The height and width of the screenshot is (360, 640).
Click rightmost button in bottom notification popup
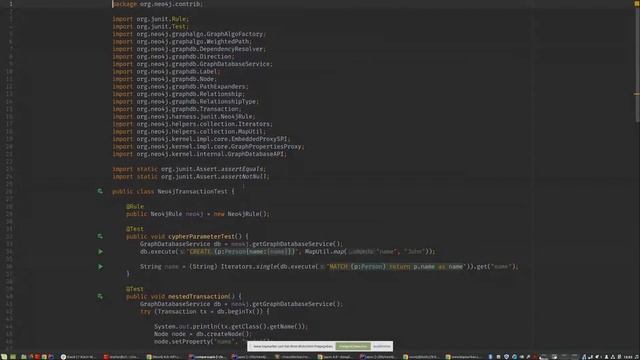pos(382,346)
